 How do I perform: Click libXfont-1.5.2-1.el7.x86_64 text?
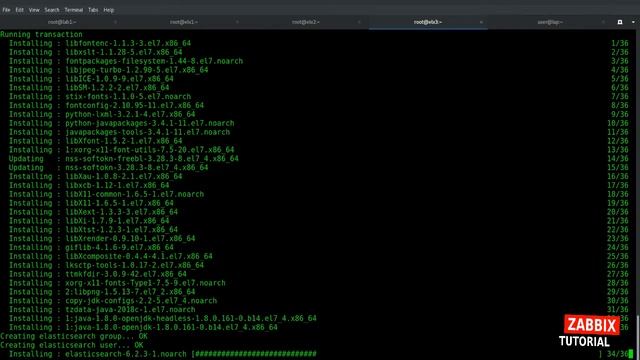point(124,141)
